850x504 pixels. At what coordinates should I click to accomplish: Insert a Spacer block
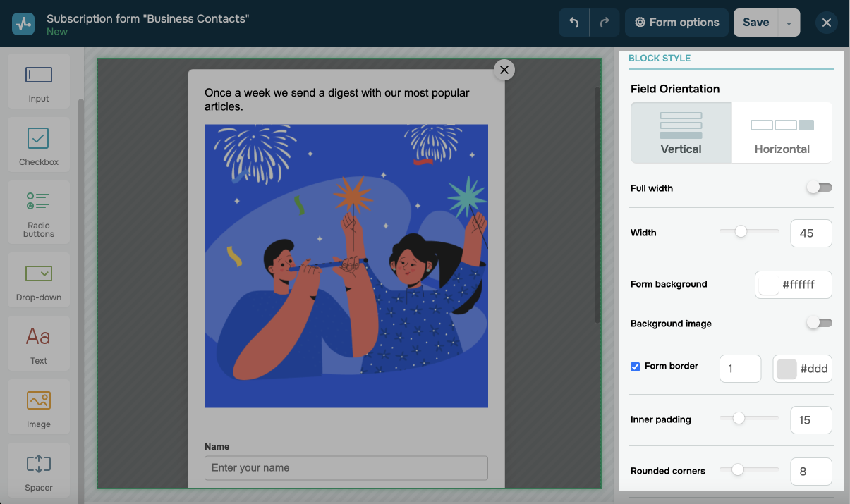coord(38,470)
